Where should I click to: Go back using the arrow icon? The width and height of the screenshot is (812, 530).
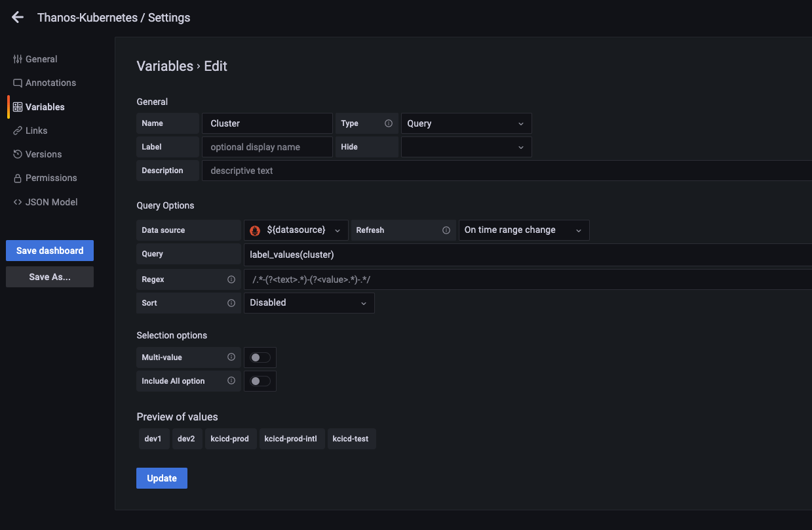(x=18, y=18)
